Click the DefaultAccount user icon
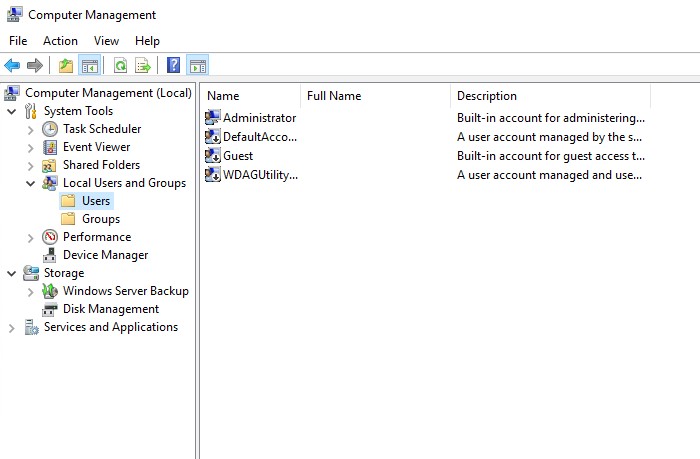 (x=212, y=137)
